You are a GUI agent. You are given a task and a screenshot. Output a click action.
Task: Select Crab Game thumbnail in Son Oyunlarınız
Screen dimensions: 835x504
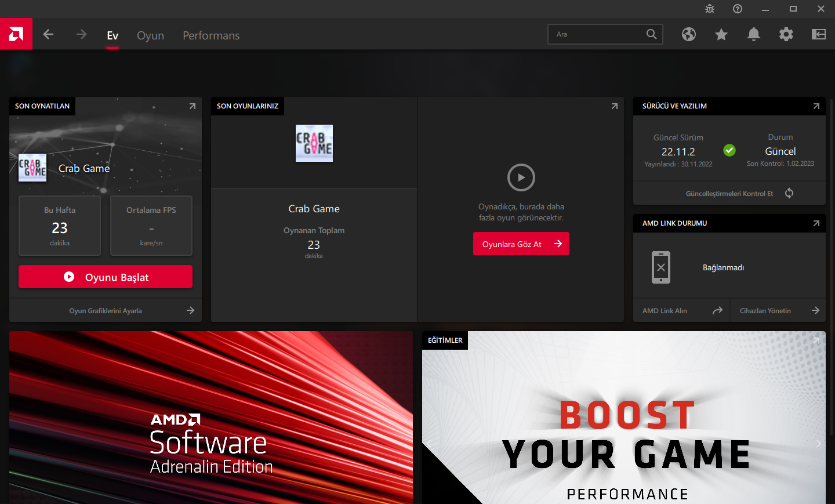click(314, 143)
